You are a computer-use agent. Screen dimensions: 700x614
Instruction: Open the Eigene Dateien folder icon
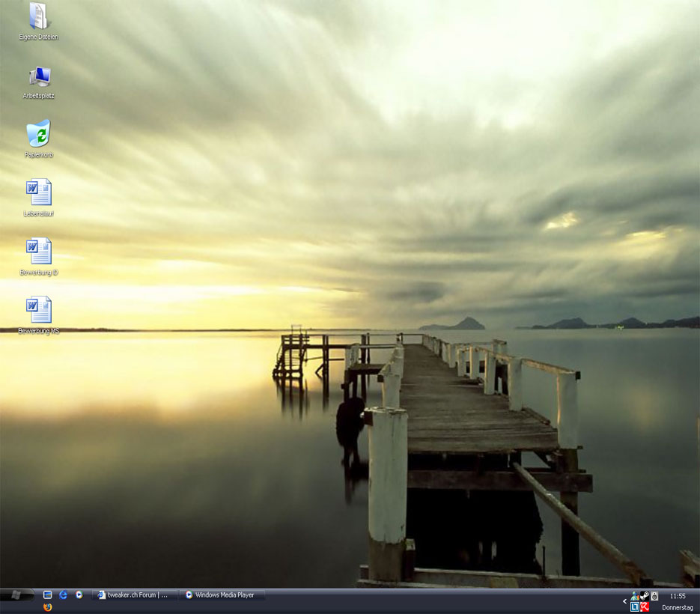click(x=39, y=17)
